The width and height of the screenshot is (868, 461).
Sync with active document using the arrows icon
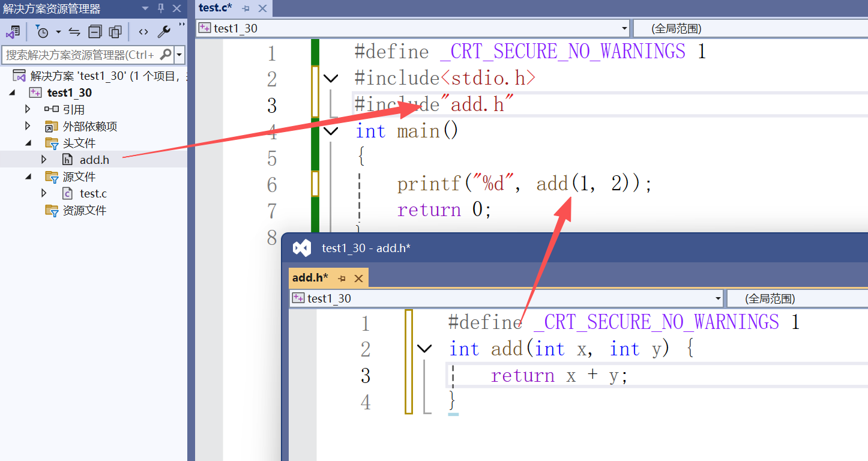pyautogui.click(x=74, y=32)
